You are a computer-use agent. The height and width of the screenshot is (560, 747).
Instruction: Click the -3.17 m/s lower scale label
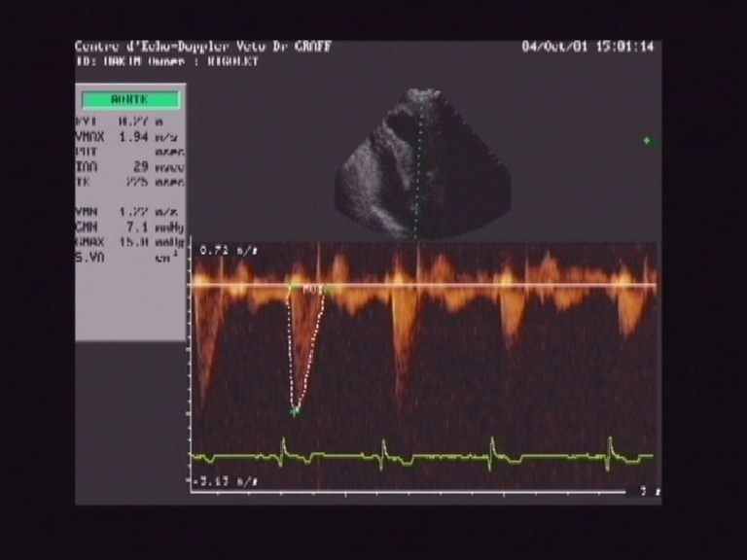(227, 482)
